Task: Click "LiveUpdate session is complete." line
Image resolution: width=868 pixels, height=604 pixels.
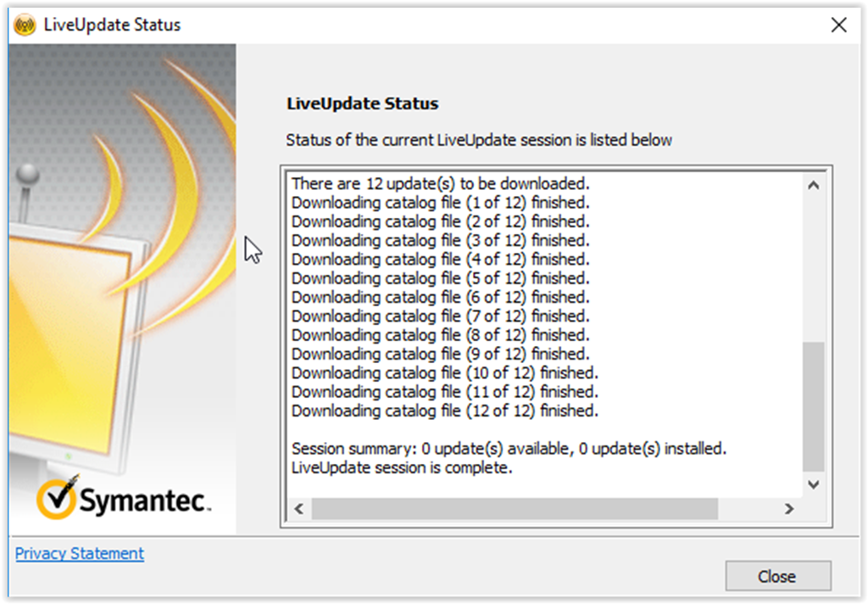Action: click(x=402, y=467)
